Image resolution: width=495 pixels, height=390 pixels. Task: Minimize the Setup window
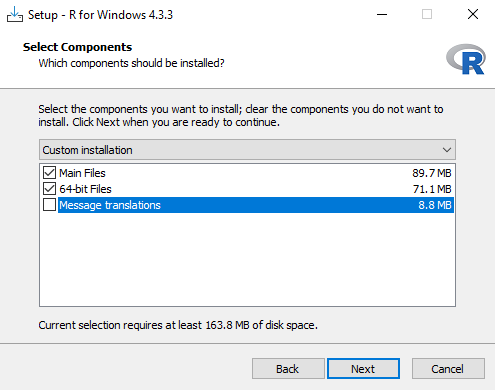pos(382,15)
